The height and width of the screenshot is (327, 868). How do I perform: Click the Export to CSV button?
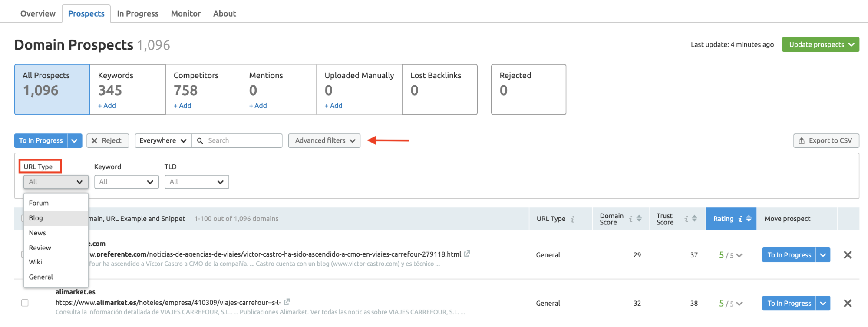(825, 140)
